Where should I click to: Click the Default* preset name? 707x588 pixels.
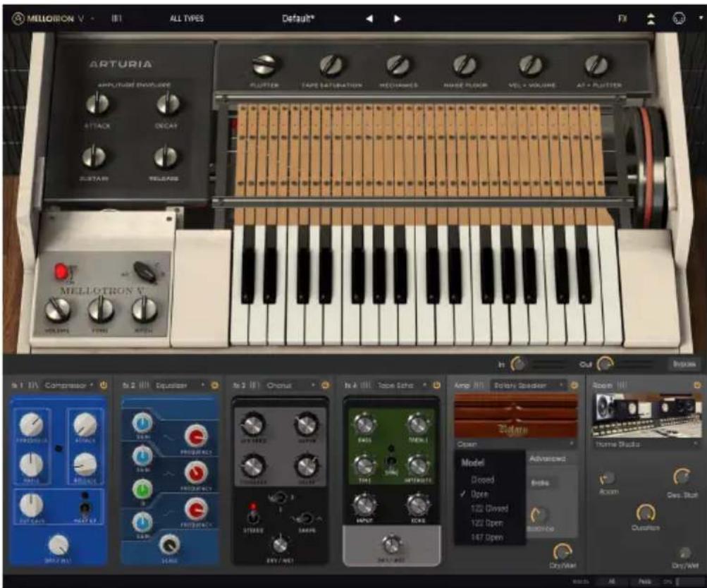tap(298, 18)
